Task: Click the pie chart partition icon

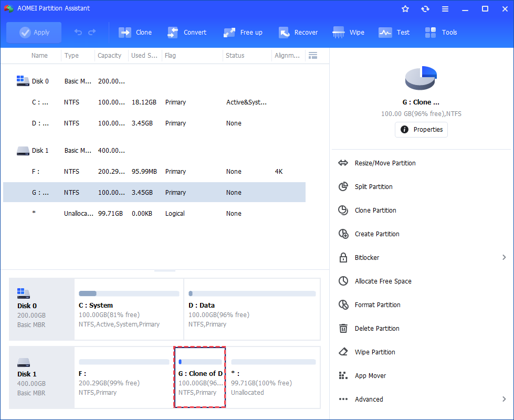Action: tap(421, 78)
